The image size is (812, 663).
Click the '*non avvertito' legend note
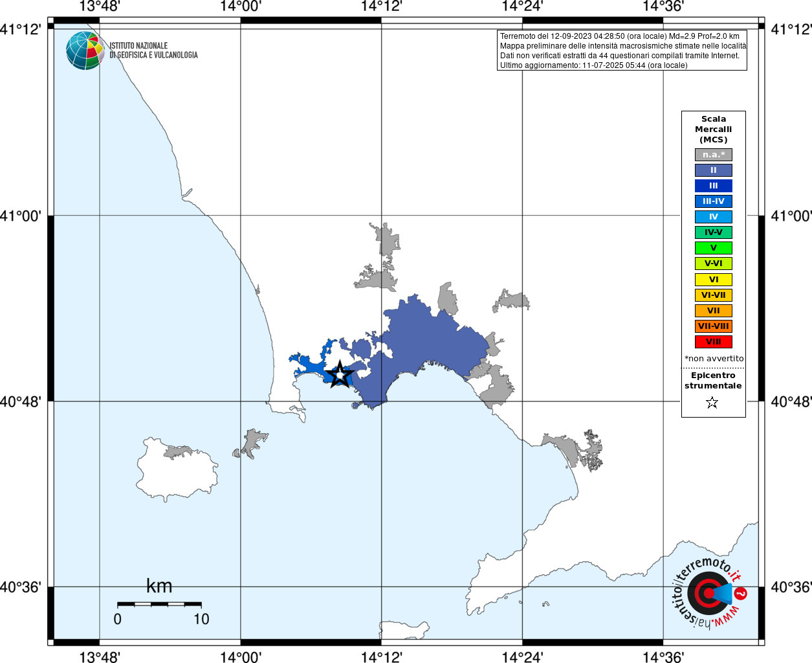coord(714,359)
